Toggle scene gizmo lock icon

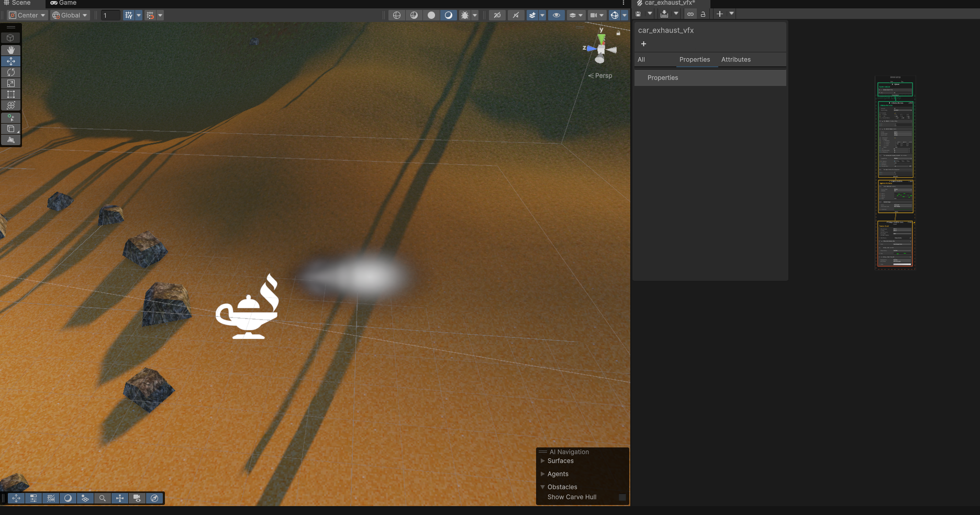click(x=618, y=33)
